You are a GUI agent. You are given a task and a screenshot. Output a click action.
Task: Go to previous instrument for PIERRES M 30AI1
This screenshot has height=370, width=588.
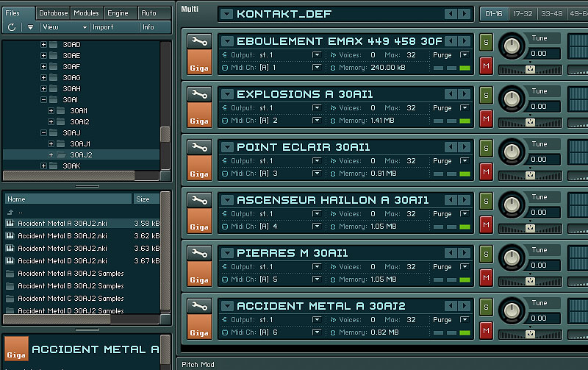coord(451,252)
